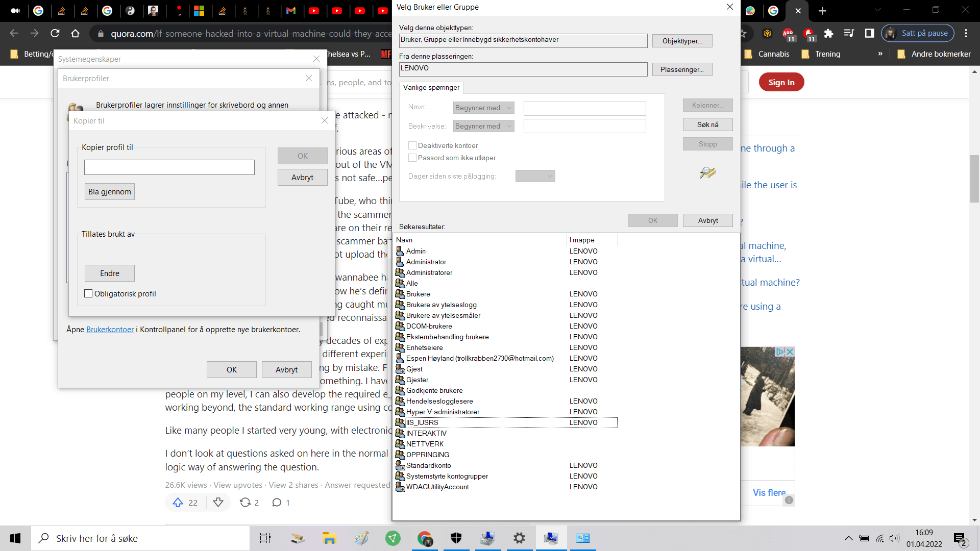Screen dimensions: 980x551
Task: Click the share/repost icon
Action: click(x=245, y=503)
